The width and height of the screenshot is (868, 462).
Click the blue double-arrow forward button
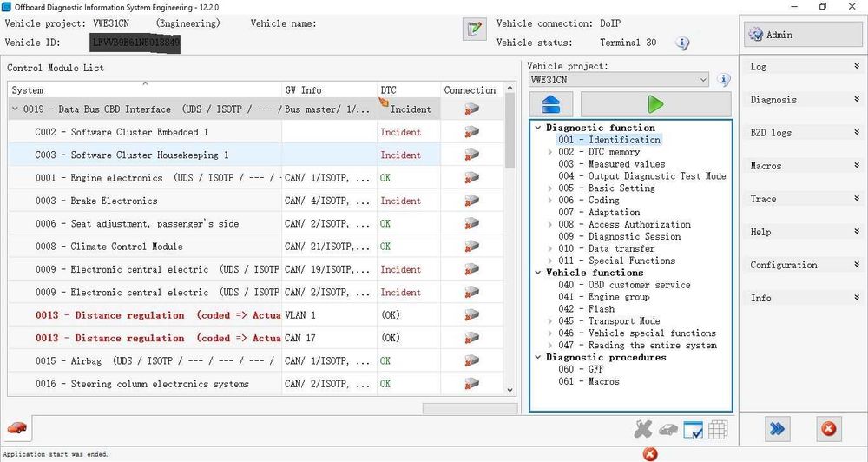(x=777, y=429)
